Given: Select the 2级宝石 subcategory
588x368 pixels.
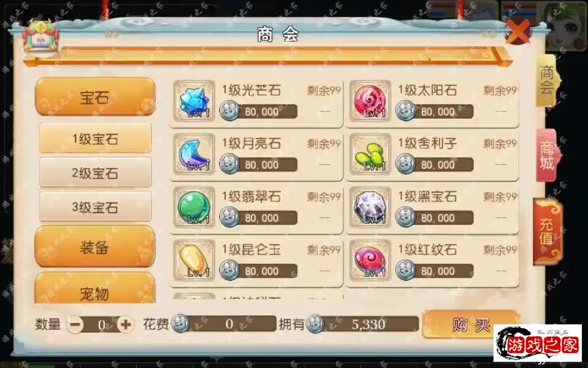Looking at the screenshot, I should pos(95,173).
